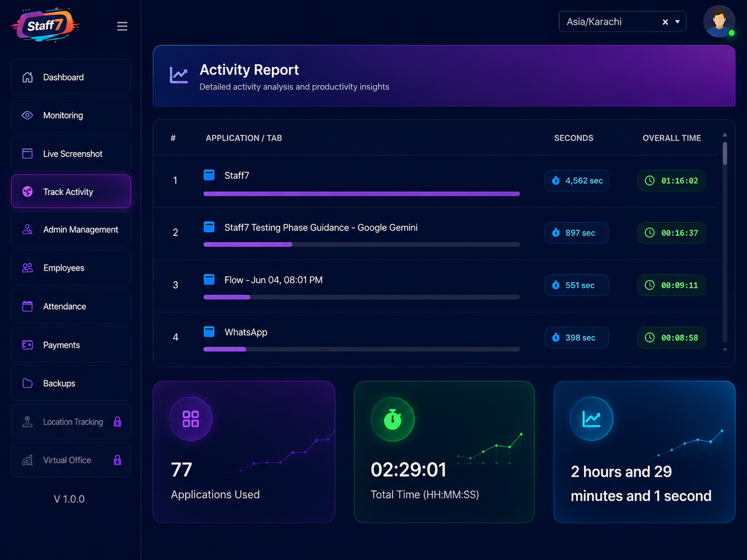The height and width of the screenshot is (560, 747).
Task: Click the V 1.0.0 version label
Action: click(69, 499)
